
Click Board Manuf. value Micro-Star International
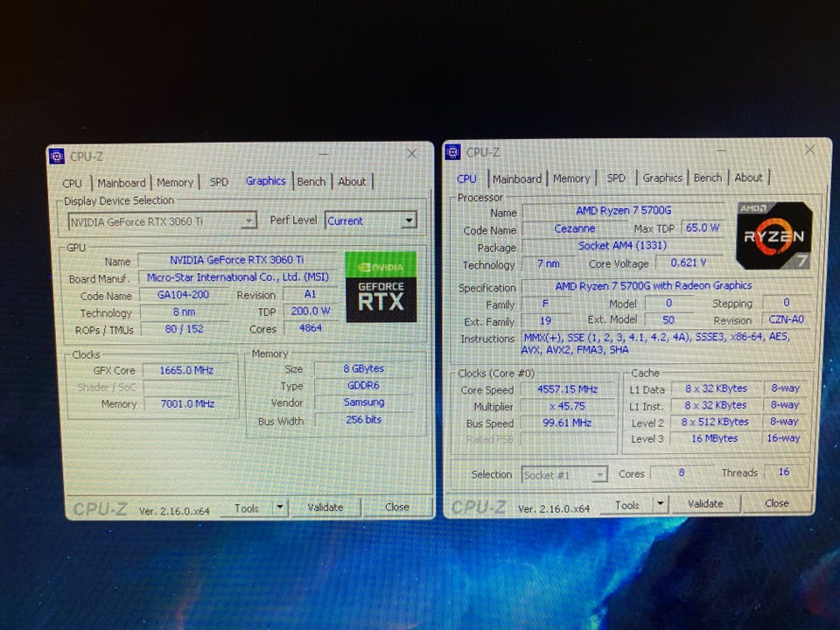(237, 277)
